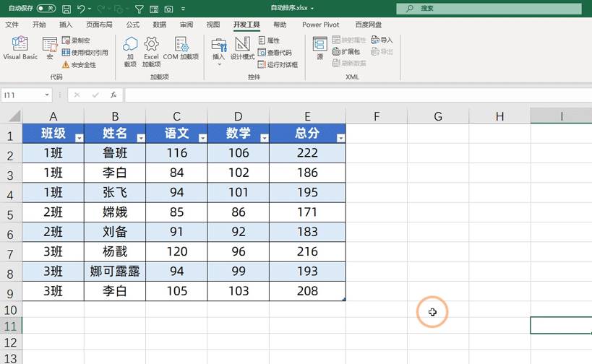
Task: Switch to the 数据 tab
Action: coord(159,25)
